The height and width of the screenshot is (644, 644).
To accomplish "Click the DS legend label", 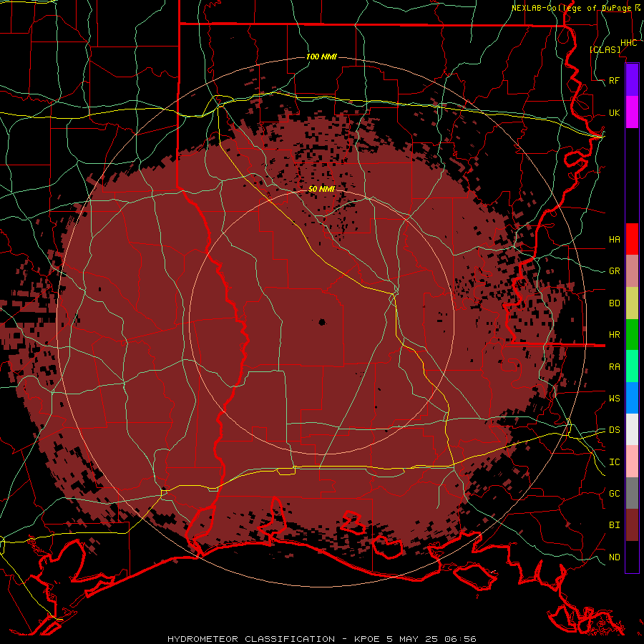I will tap(615, 430).
